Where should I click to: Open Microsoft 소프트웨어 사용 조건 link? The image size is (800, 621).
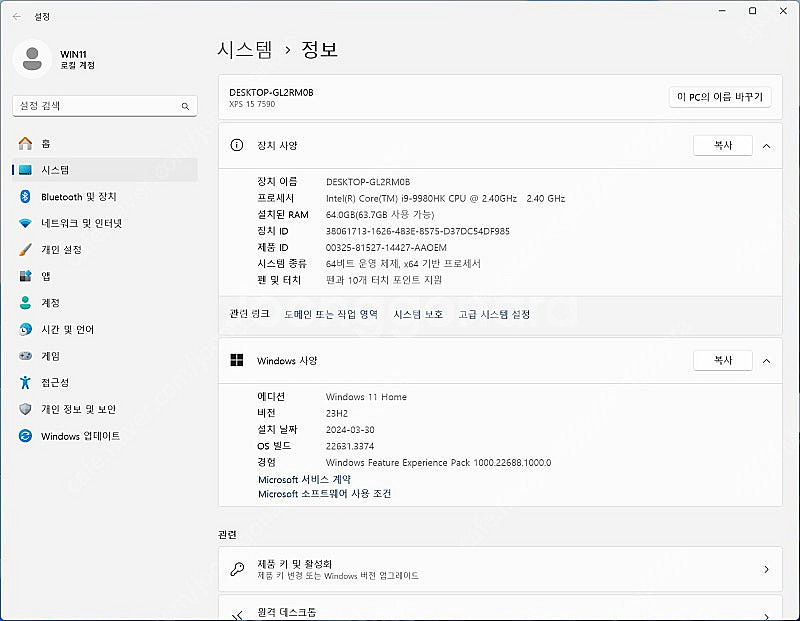coord(324,494)
